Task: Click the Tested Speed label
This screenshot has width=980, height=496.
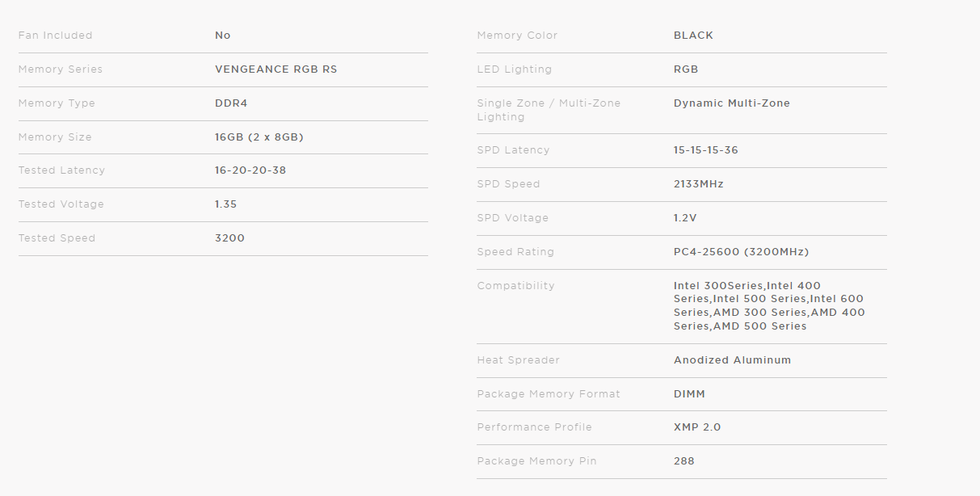Action: 57,238
